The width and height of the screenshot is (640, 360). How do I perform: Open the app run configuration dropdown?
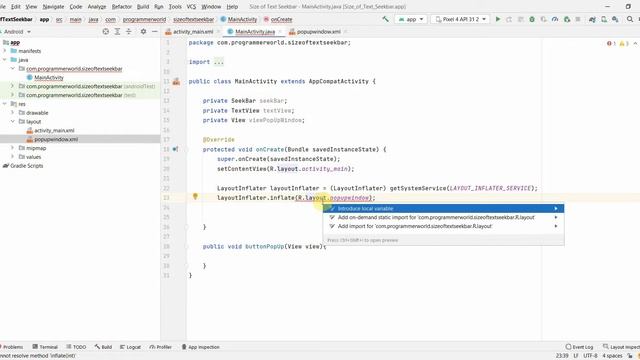[x=411, y=19]
